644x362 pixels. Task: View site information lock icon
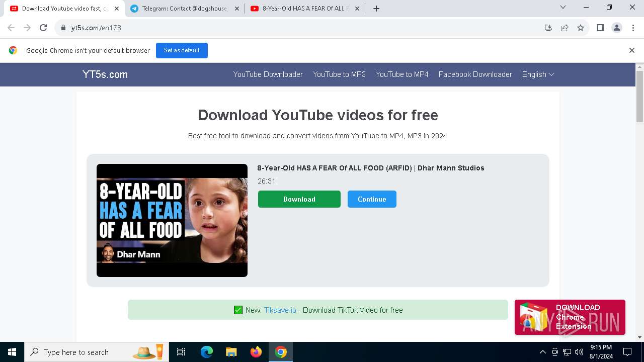tap(63, 28)
